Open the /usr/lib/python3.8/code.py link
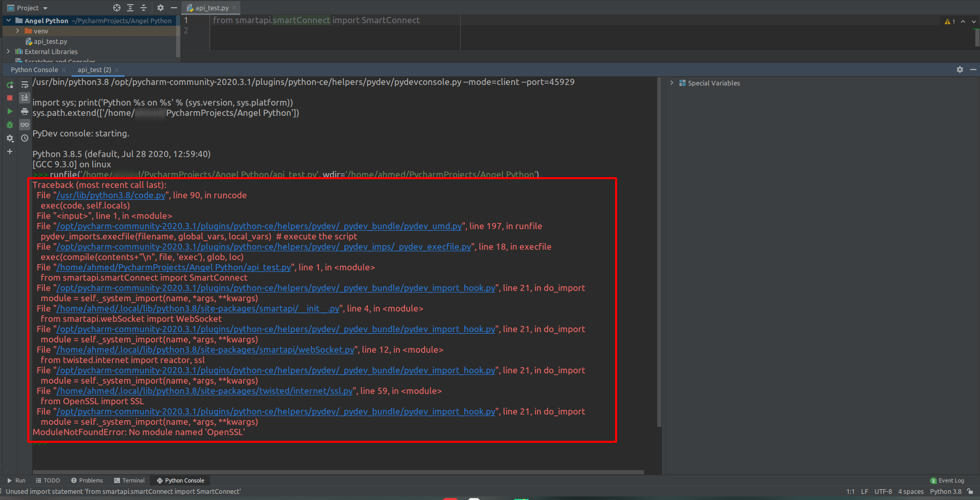980x500 pixels. click(x=111, y=195)
